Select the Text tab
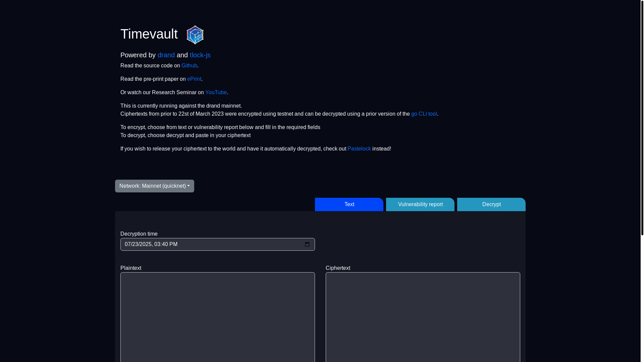Screen dimensions: 644x362 click(349, 204)
